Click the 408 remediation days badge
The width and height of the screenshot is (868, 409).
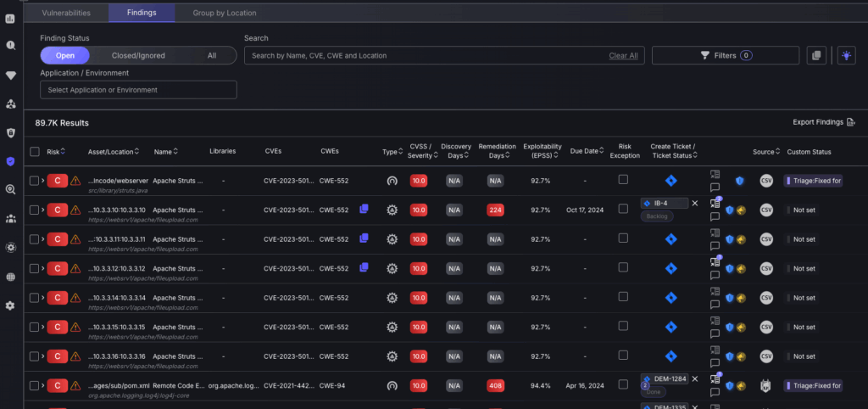[495, 386]
